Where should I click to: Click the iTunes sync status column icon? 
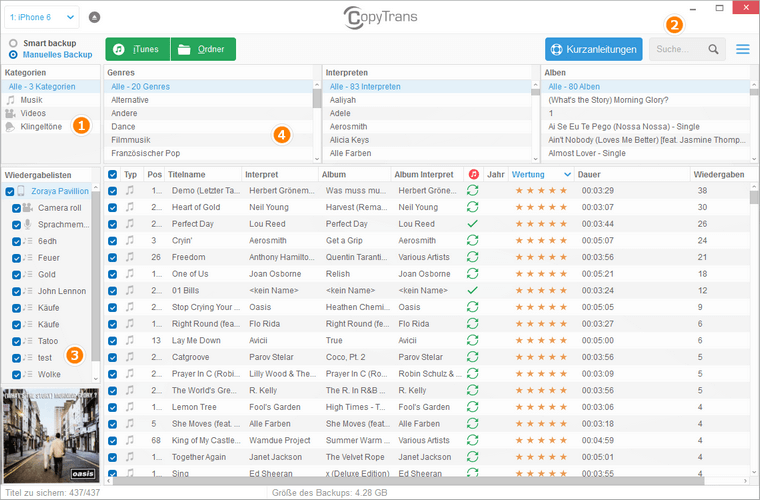[474, 174]
